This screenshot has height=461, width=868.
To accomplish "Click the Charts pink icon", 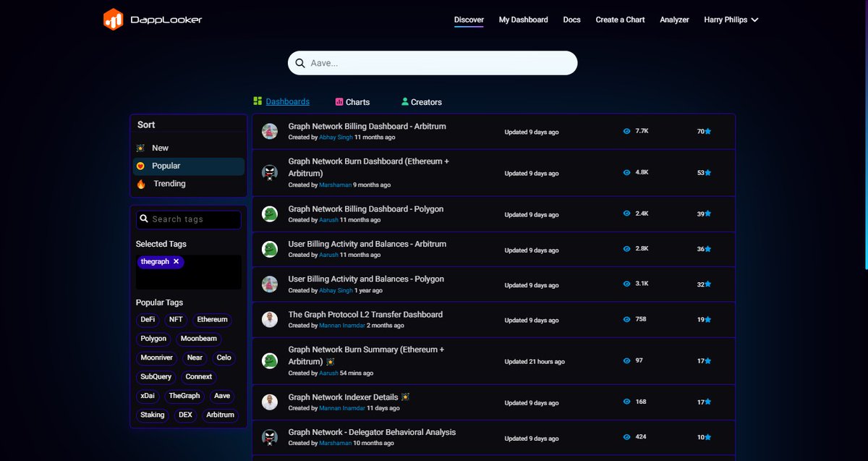I will [x=339, y=102].
